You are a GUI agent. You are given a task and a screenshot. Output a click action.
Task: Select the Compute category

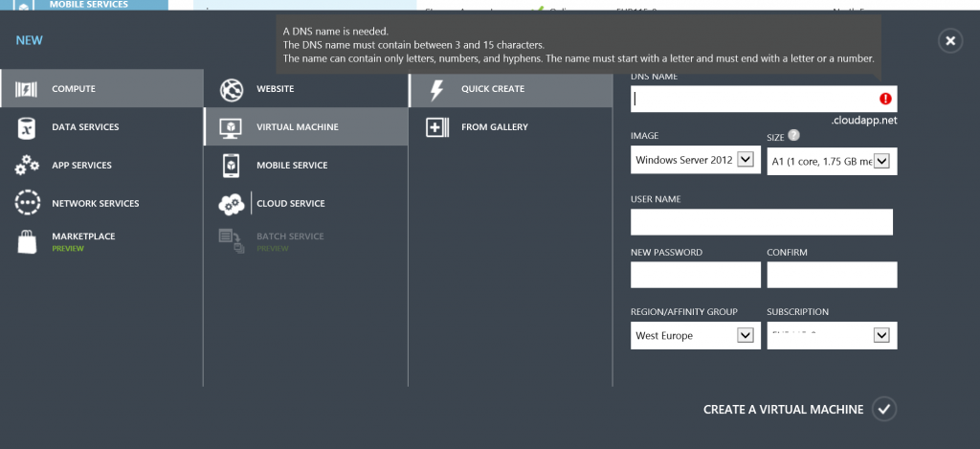pyautogui.click(x=101, y=89)
